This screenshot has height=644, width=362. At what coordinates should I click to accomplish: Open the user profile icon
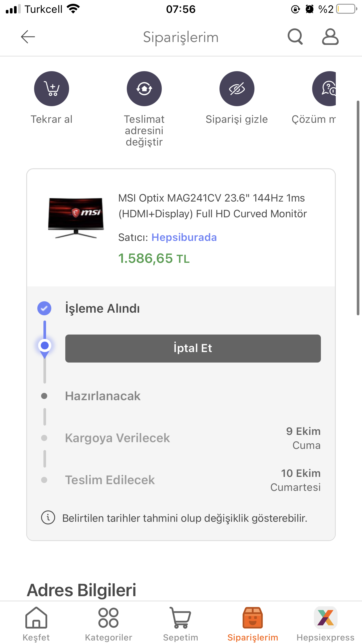pos(330,37)
